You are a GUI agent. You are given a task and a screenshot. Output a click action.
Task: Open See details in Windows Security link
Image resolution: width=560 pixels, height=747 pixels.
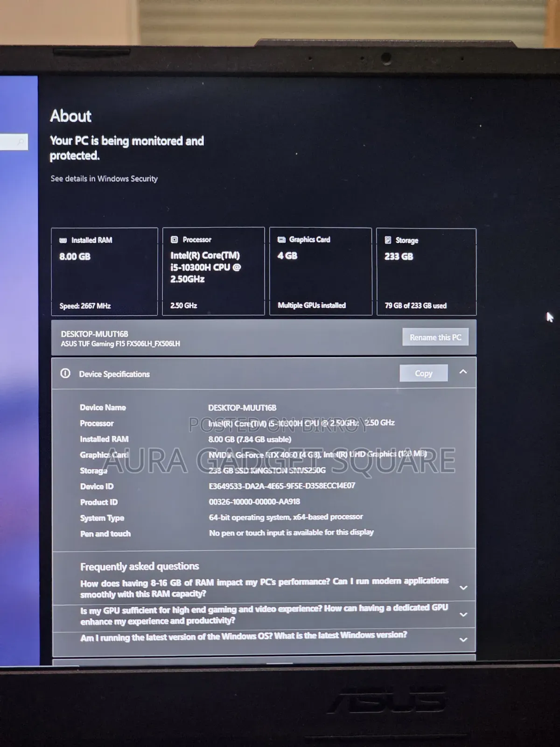tap(104, 179)
